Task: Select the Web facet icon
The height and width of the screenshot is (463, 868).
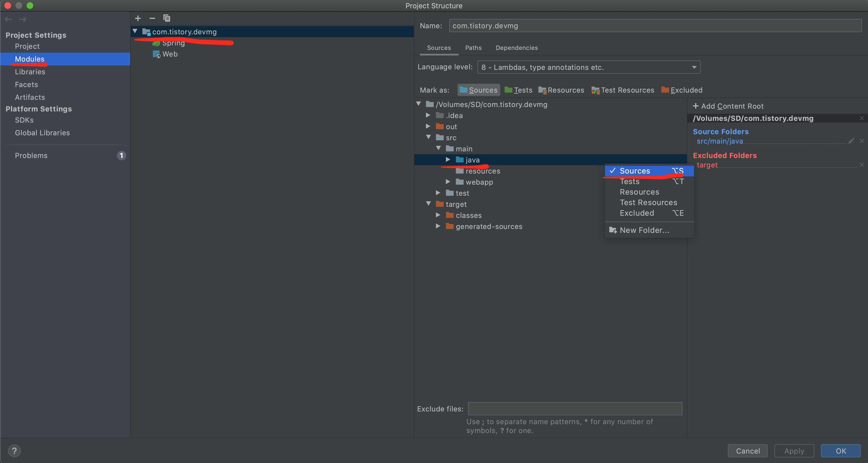Action: (156, 54)
